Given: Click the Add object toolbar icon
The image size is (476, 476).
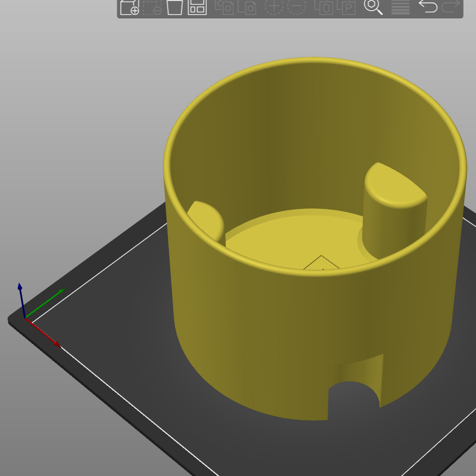Looking at the screenshot, I should pyautogui.click(x=129, y=7).
